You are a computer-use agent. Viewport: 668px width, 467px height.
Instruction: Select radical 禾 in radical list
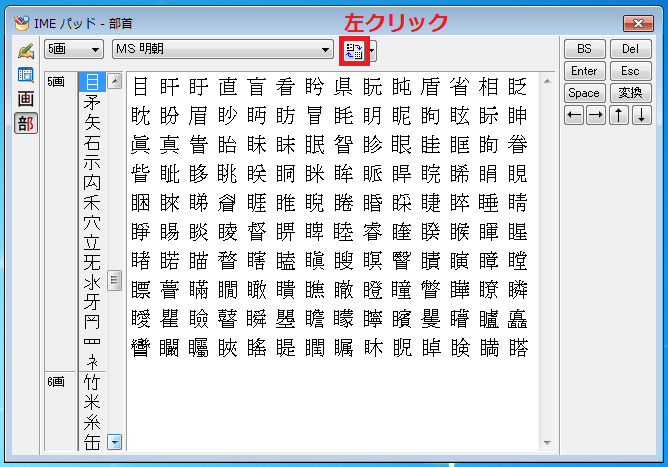click(92, 203)
